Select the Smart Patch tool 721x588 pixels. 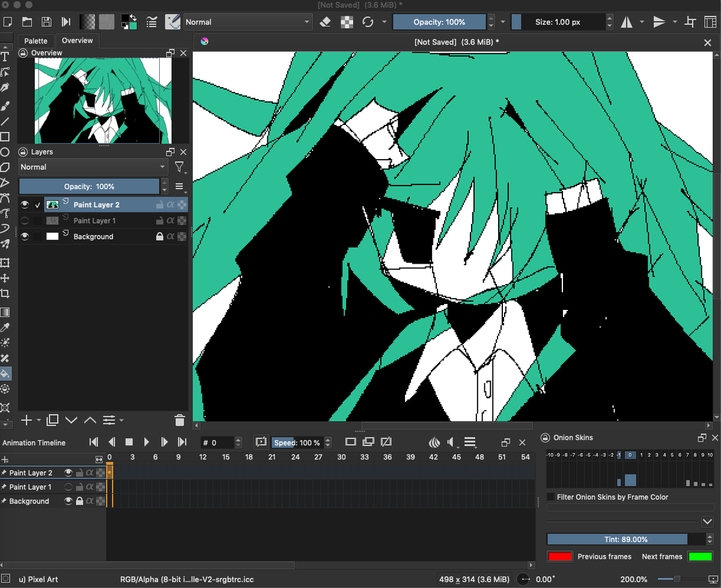(5, 359)
